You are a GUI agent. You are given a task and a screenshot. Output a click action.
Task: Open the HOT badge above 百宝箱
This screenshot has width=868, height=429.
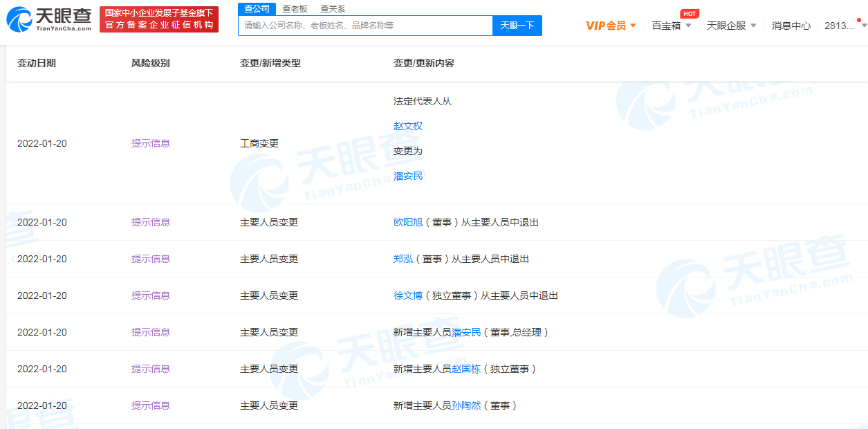(x=689, y=14)
